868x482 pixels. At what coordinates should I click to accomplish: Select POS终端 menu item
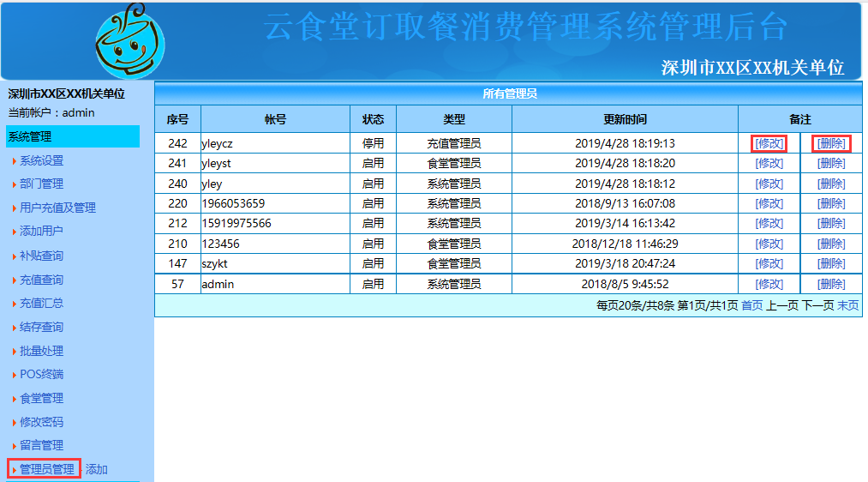pos(41,374)
